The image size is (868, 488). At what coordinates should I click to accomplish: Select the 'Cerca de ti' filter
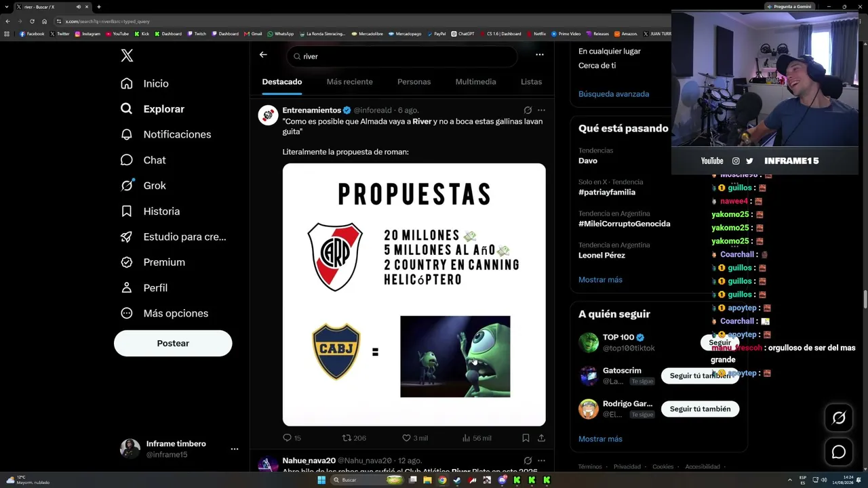click(x=597, y=66)
